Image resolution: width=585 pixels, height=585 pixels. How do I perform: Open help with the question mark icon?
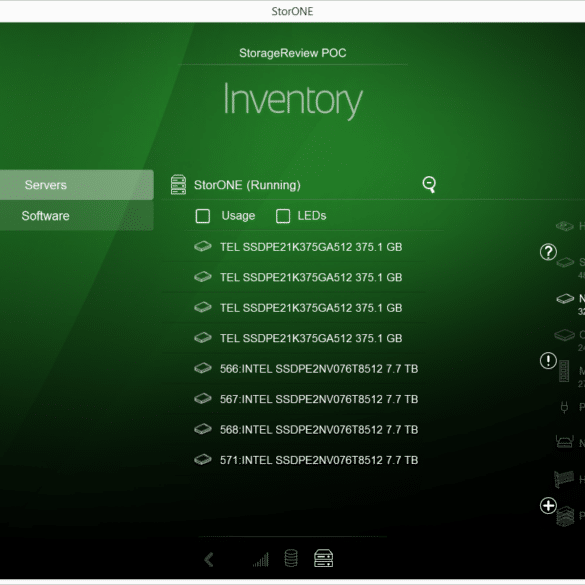pos(548,252)
